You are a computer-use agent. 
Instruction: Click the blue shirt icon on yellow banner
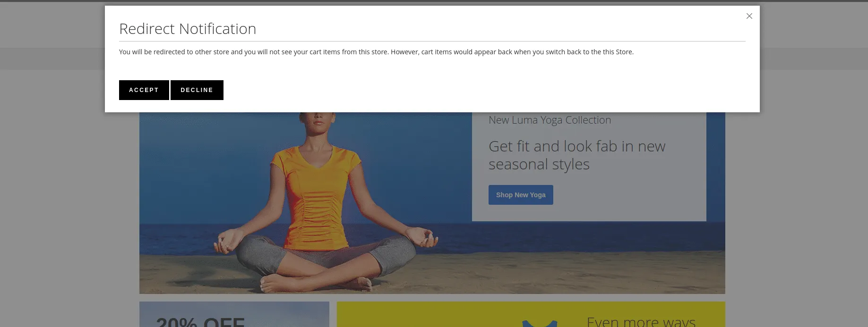pyautogui.click(x=539, y=323)
